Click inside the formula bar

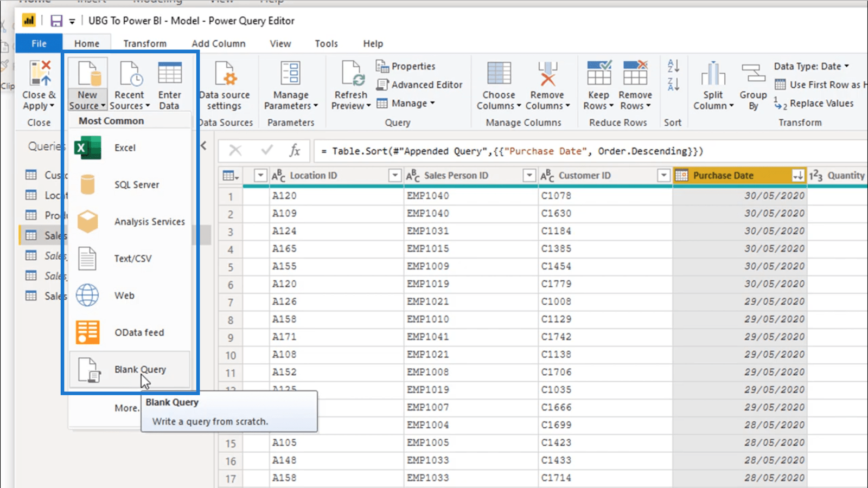[590, 151]
